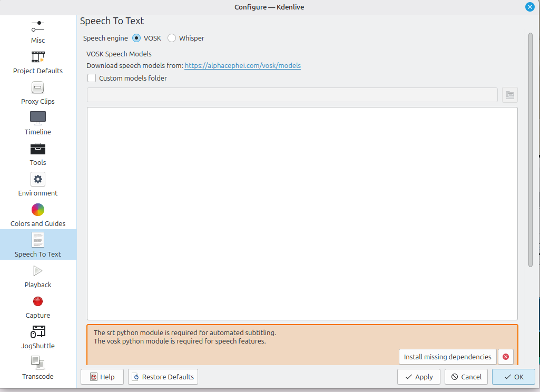Go to Timeline settings monitor icon

pyautogui.click(x=38, y=118)
